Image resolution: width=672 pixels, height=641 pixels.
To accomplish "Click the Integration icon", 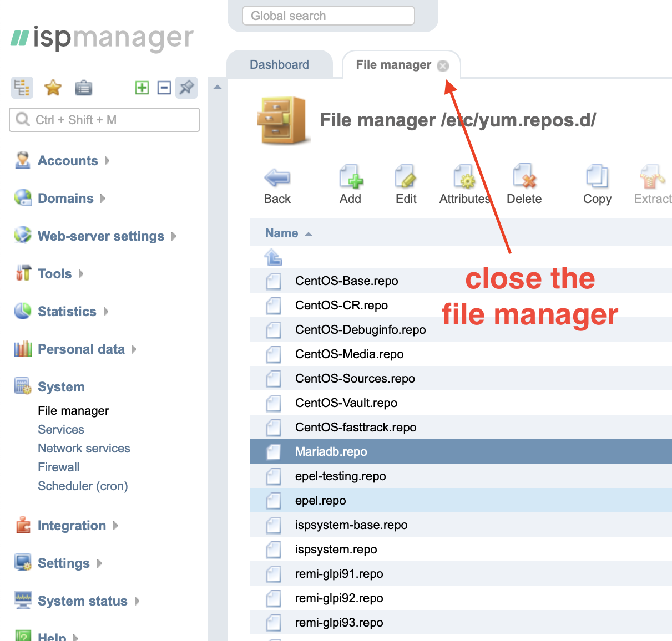I will [x=23, y=525].
